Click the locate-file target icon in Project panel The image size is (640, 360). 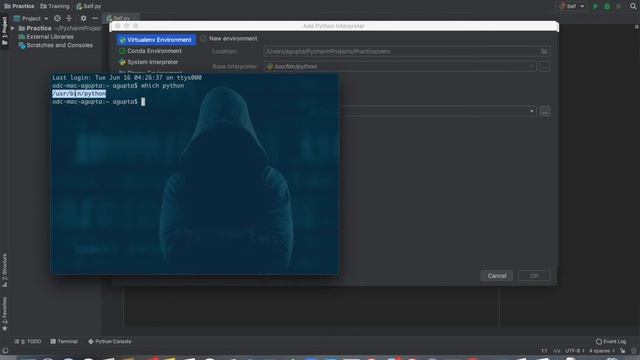click(x=57, y=18)
